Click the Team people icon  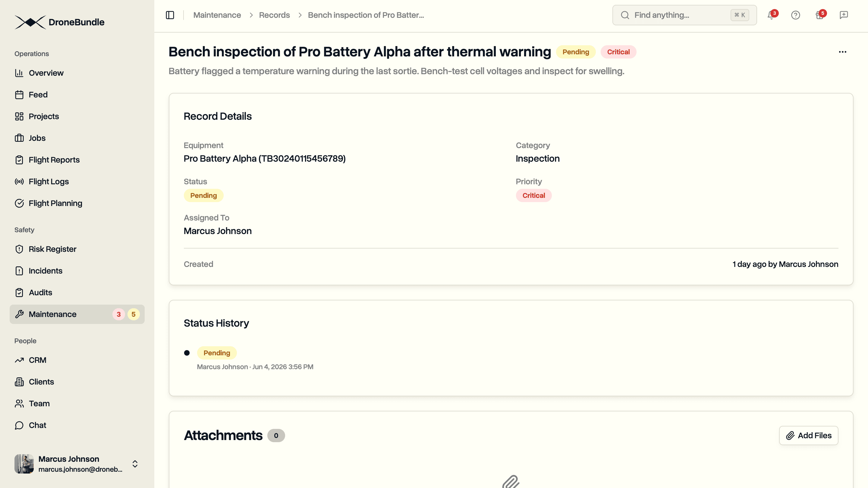tap(19, 404)
